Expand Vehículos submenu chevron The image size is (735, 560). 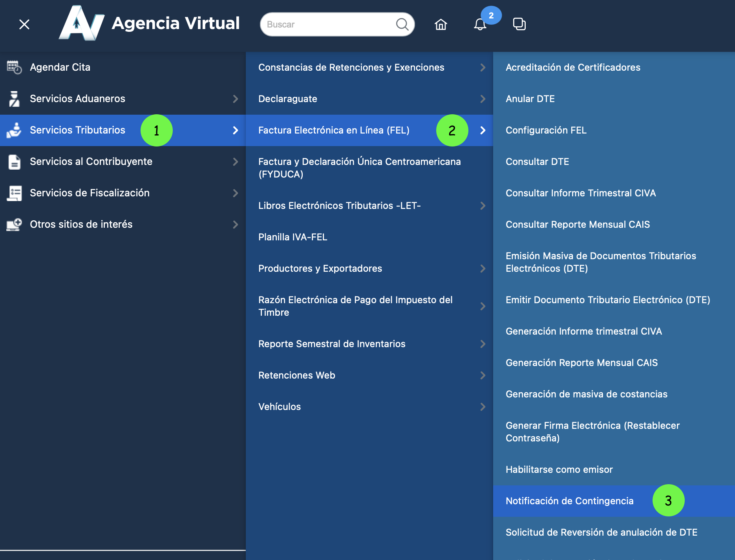483,406
